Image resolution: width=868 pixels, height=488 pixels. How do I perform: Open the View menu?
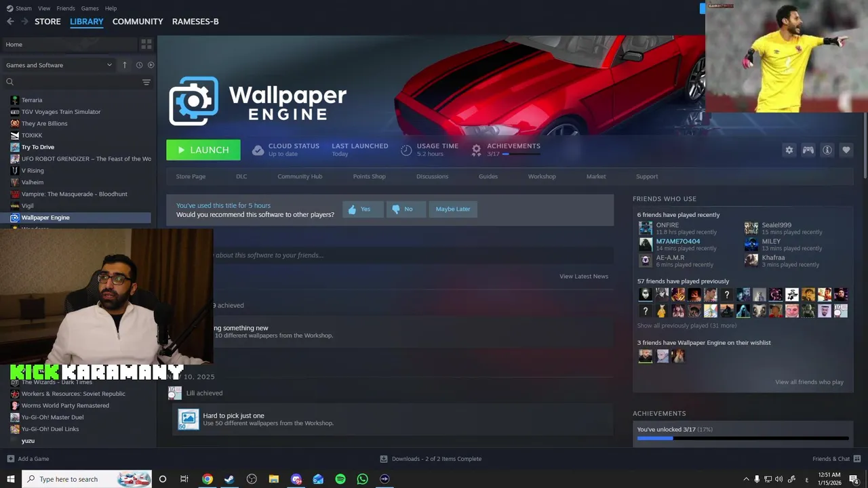[44, 8]
